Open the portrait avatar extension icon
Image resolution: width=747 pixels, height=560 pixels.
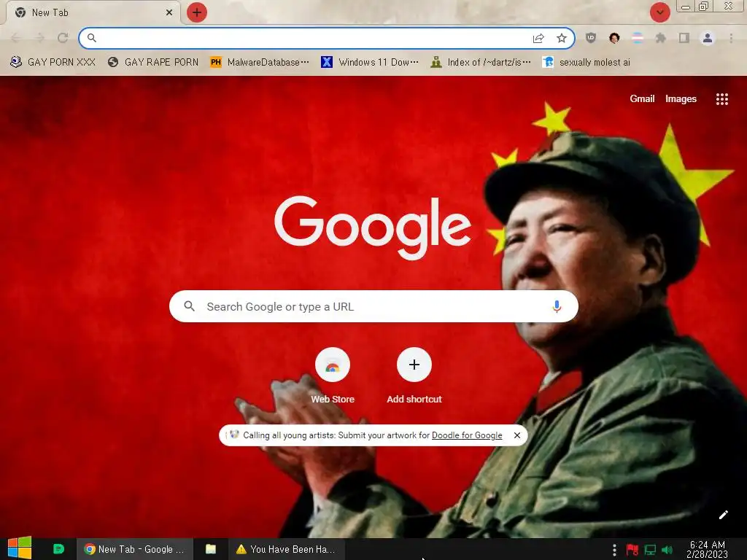pos(614,38)
